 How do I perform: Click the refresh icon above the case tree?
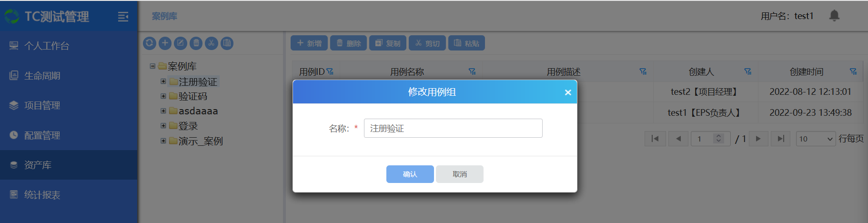pyautogui.click(x=150, y=43)
